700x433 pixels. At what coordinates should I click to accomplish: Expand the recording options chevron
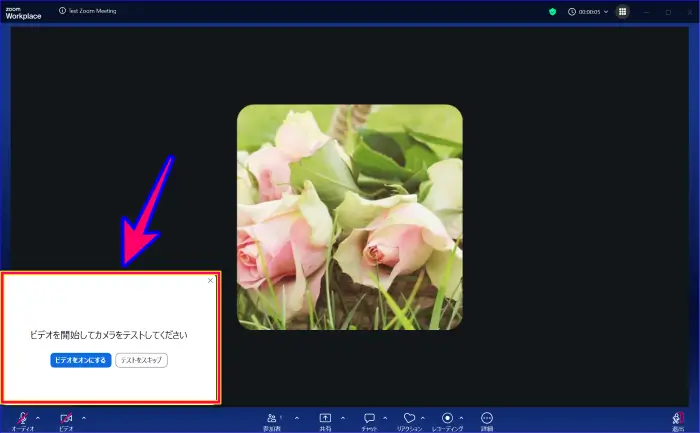[461, 418]
